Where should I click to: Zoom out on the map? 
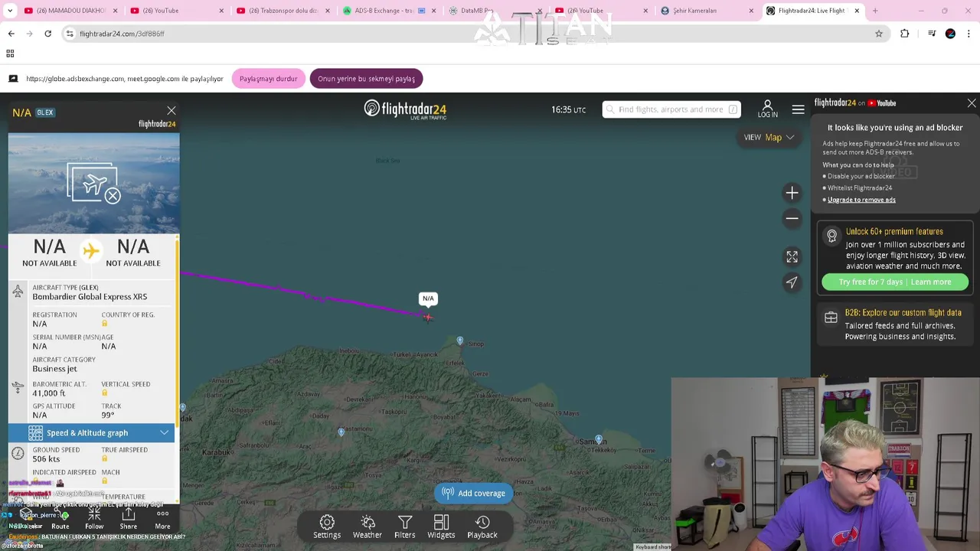click(x=792, y=219)
